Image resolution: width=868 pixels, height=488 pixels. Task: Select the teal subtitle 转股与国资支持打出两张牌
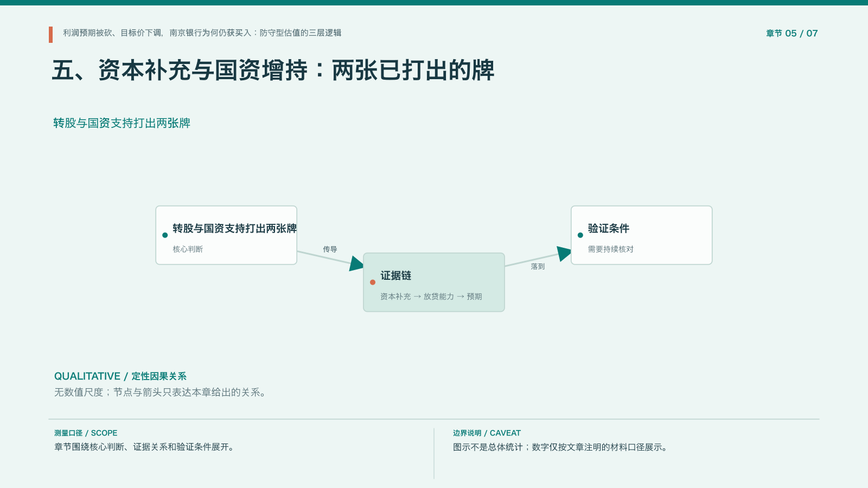click(122, 123)
